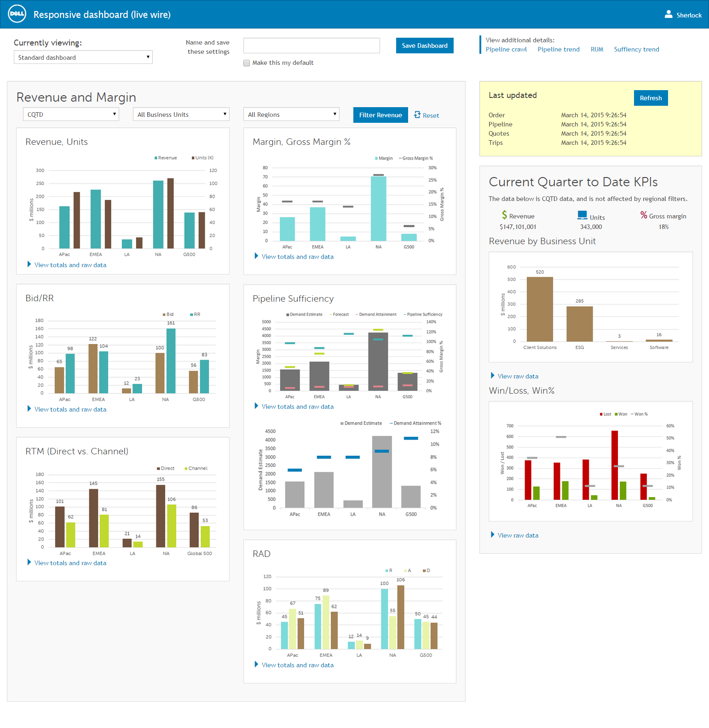Expand 'View raw data' under Win/Loss chart

tap(518, 535)
